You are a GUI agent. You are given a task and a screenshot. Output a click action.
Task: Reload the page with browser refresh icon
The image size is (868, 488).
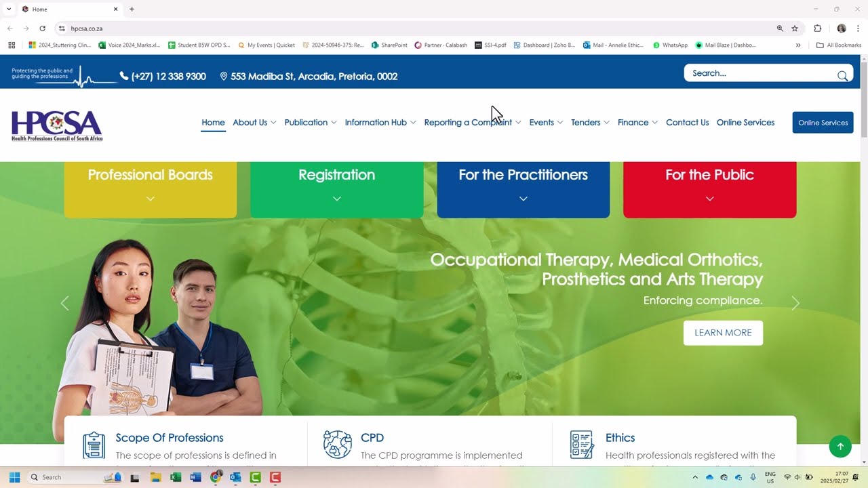tap(42, 28)
